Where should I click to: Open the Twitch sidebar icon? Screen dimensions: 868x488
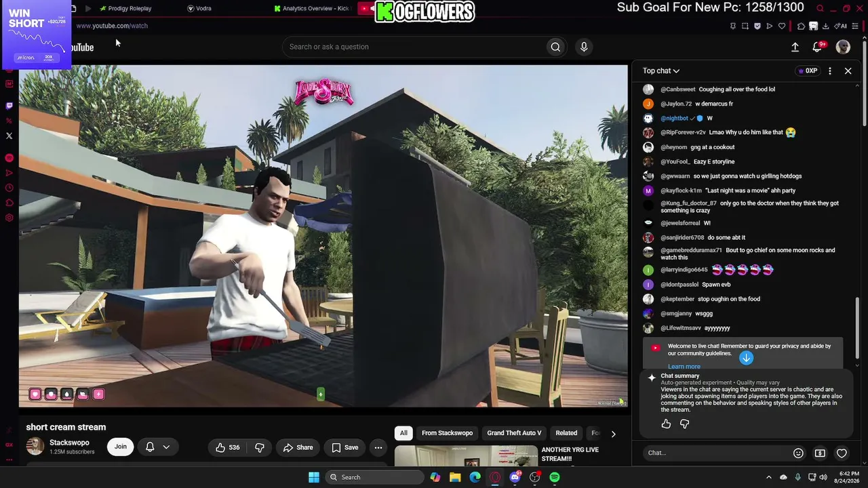coord(9,106)
